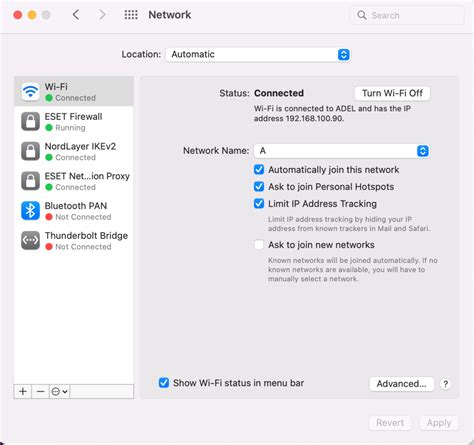Open the Location dropdown set to Automatic
The height and width of the screenshot is (445, 474).
[x=258, y=54]
